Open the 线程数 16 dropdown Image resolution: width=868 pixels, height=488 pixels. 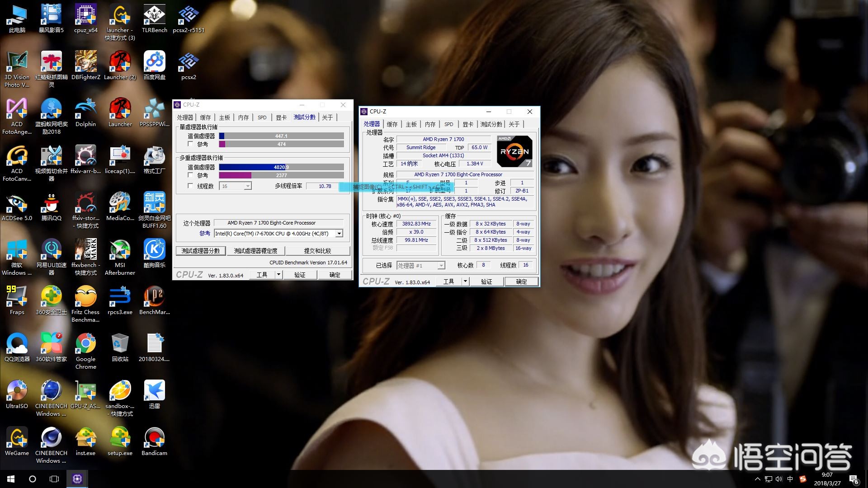(x=235, y=186)
